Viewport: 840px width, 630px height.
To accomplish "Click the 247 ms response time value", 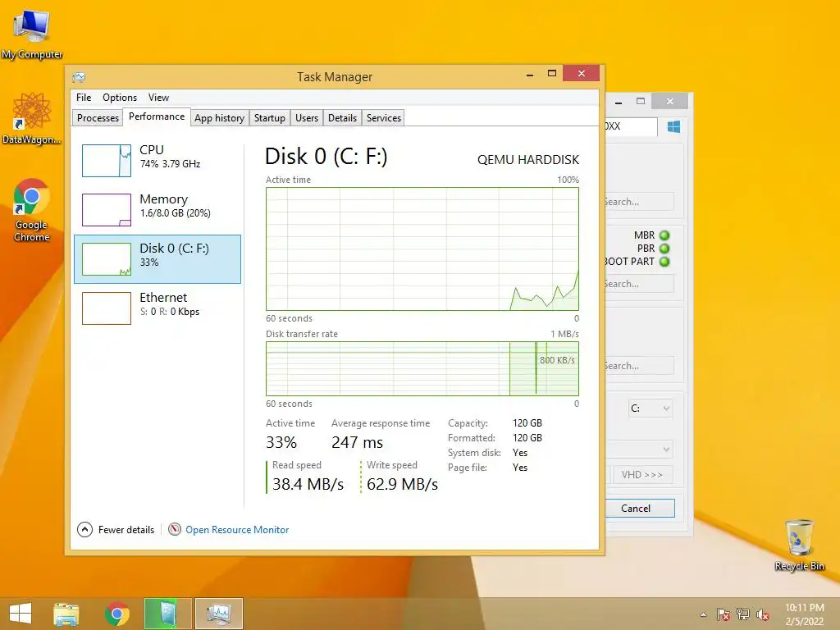I will coord(358,442).
